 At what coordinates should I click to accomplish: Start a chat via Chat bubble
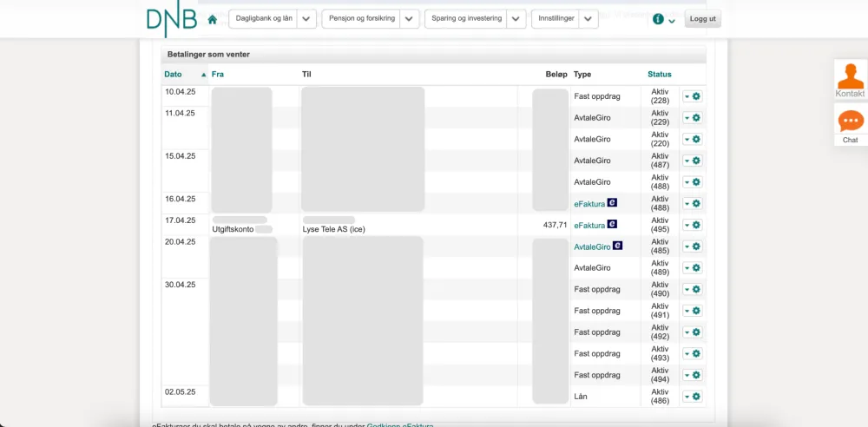coord(850,122)
